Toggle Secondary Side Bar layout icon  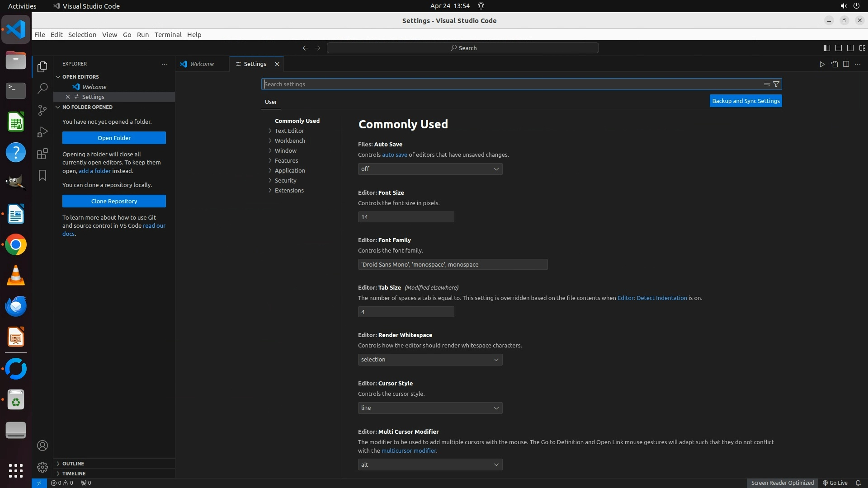pyautogui.click(x=850, y=48)
